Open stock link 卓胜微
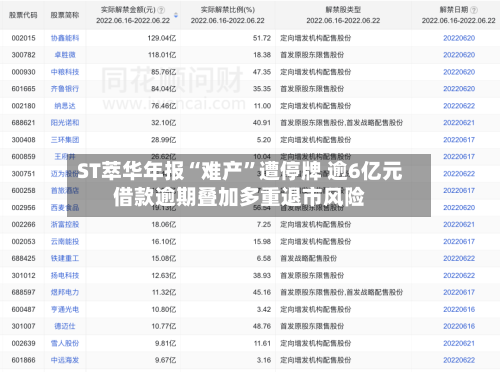 pos(65,55)
